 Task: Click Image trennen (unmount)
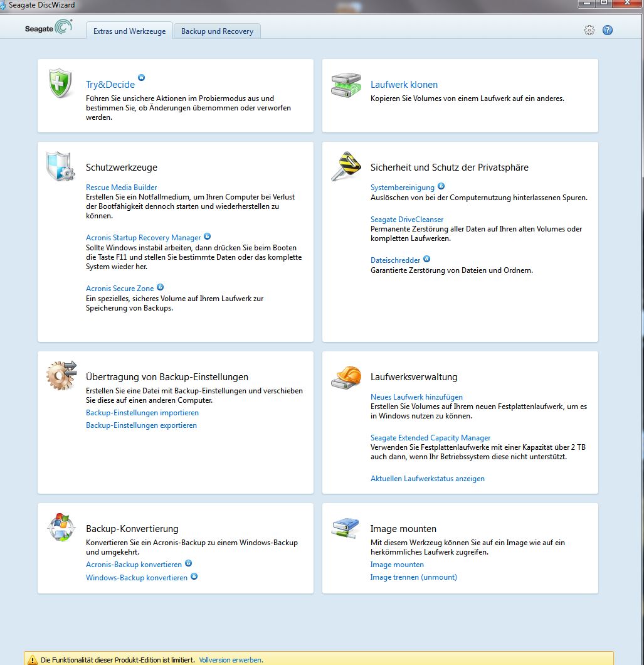tap(413, 577)
